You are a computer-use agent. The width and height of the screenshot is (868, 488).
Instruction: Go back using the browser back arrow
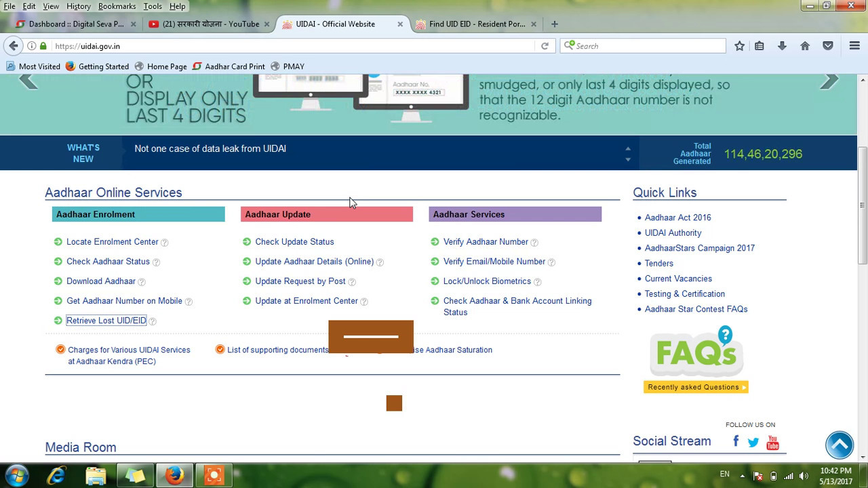(14, 45)
